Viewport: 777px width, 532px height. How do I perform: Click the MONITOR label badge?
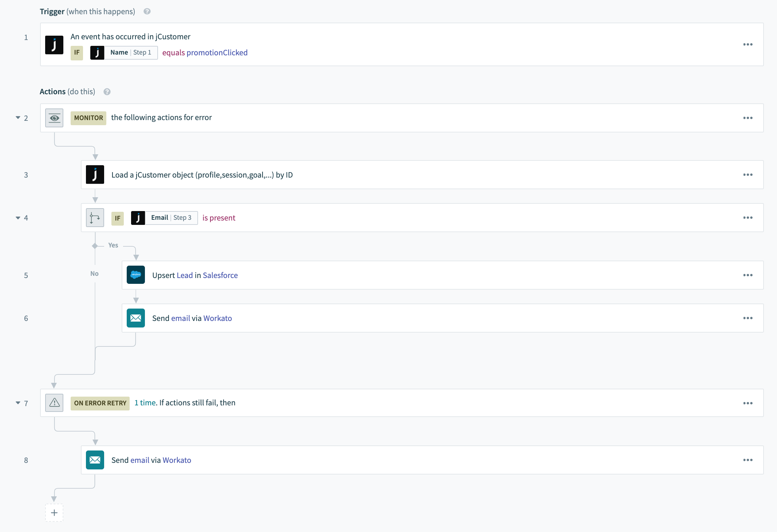pos(88,118)
